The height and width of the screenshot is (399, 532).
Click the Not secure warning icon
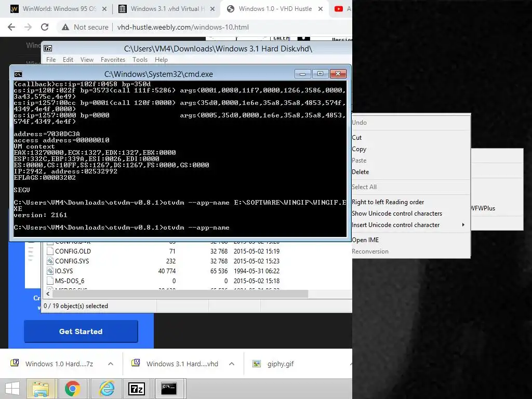[x=65, y=27]
